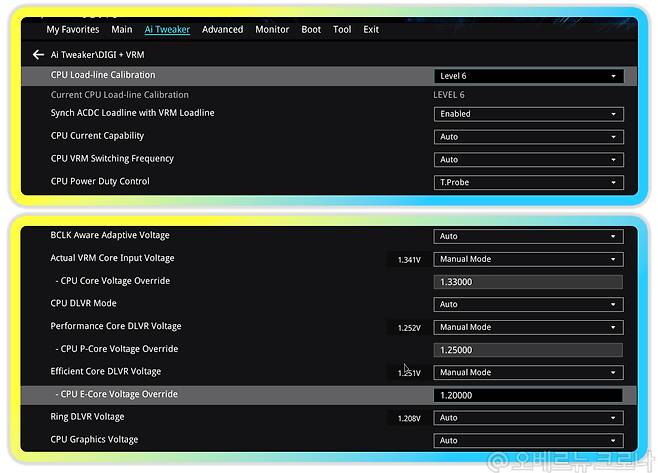The width and height of the screenshot is (658, 473).
Task: Open the CPU Current Capability dropdown
Action: point(528,137)
